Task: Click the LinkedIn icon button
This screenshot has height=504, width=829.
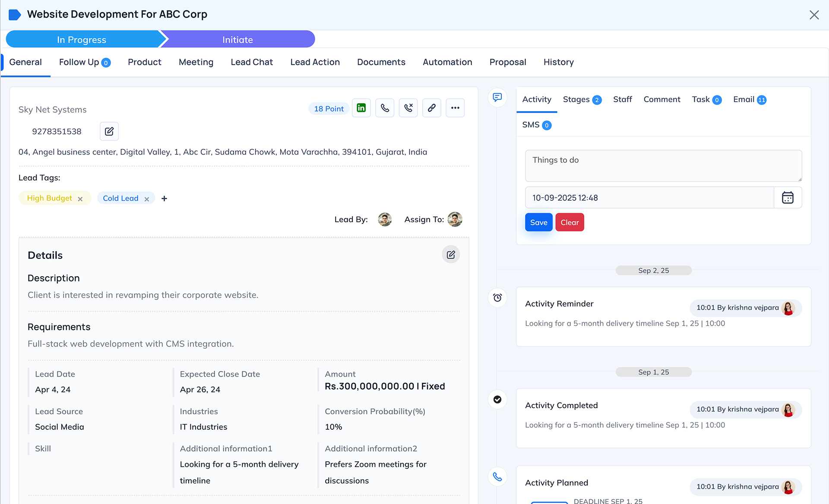Action: [361, 108]
